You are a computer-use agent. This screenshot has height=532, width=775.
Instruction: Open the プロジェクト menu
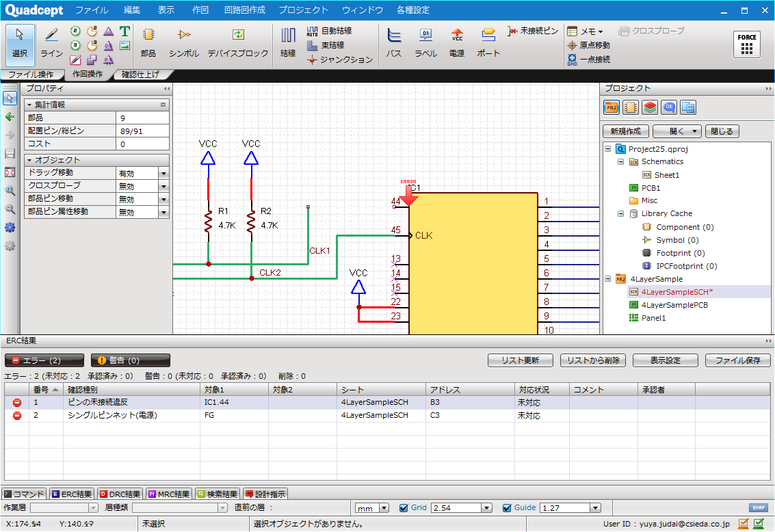(x=303, y=10)
